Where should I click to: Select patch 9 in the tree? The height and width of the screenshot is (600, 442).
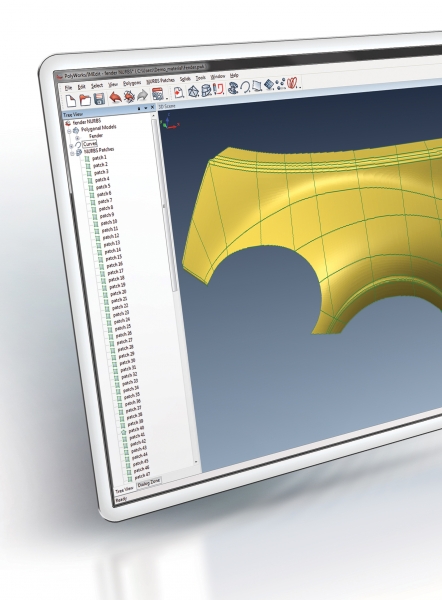[107, 215]
